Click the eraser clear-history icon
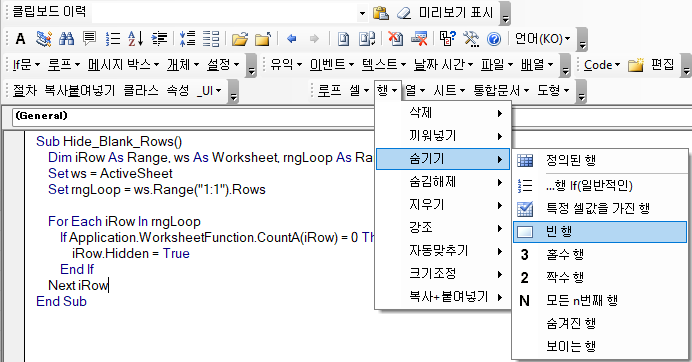This screenshot has width=692, height=362. tap(404, 13)
